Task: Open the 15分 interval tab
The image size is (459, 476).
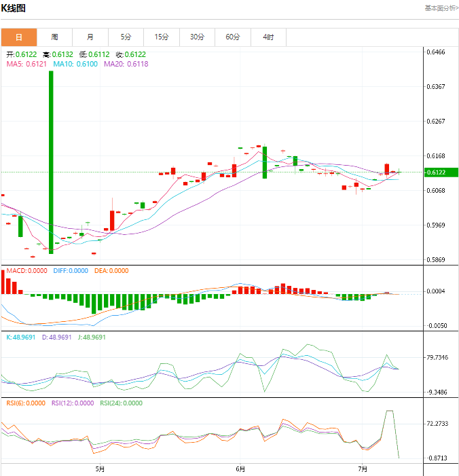Action: pyautogui.click(x=161, y=37)
